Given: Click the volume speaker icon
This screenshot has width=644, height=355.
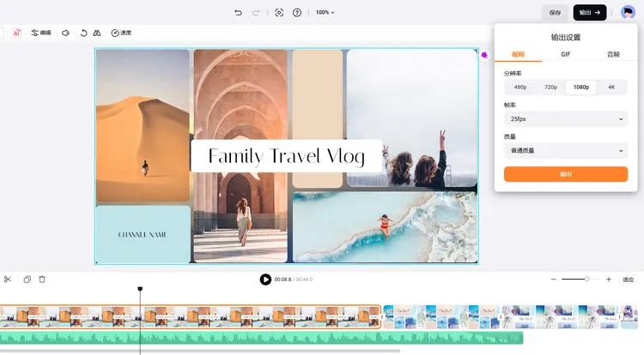Looking at the screenshot, I should (65, 33).
